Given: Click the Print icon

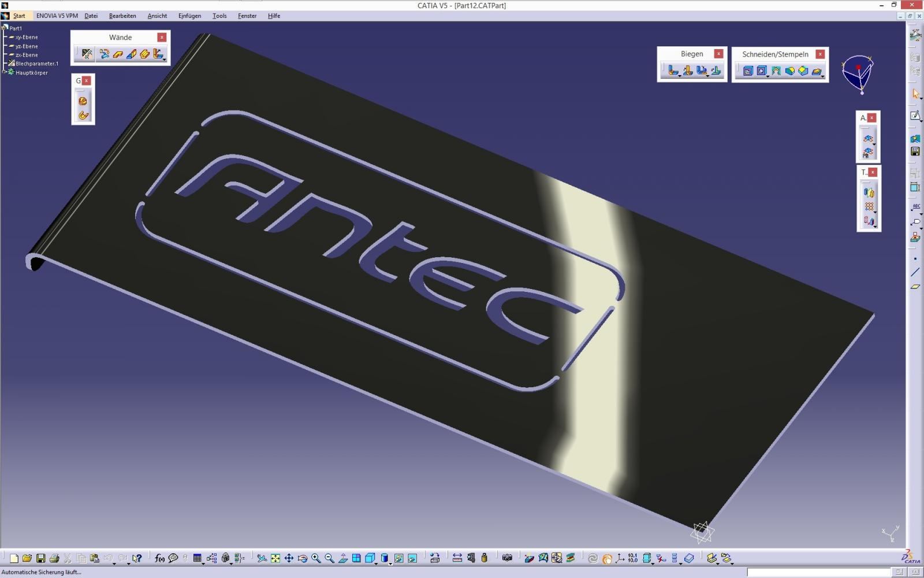Looking at the screenshot, I should point(54,558).
